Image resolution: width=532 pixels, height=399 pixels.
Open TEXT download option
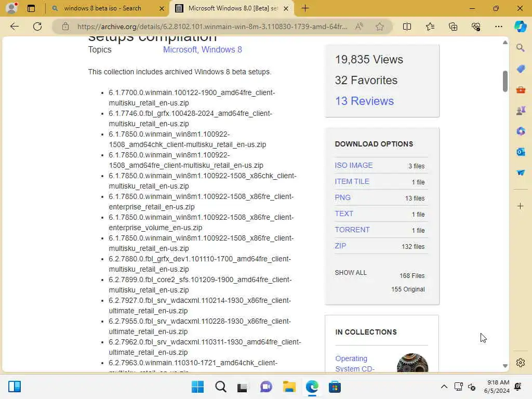pyautogui.click(x=344, y=214)
